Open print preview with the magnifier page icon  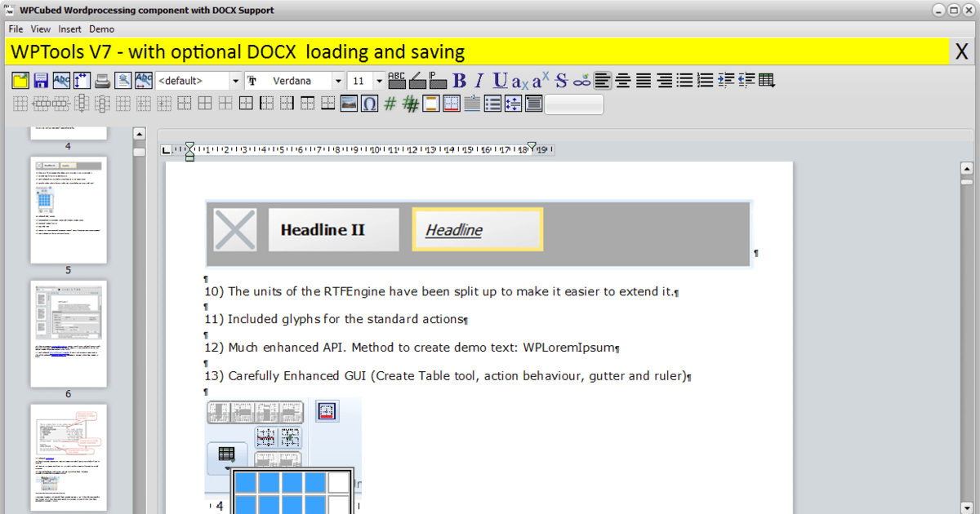click(x=123, y=80)
